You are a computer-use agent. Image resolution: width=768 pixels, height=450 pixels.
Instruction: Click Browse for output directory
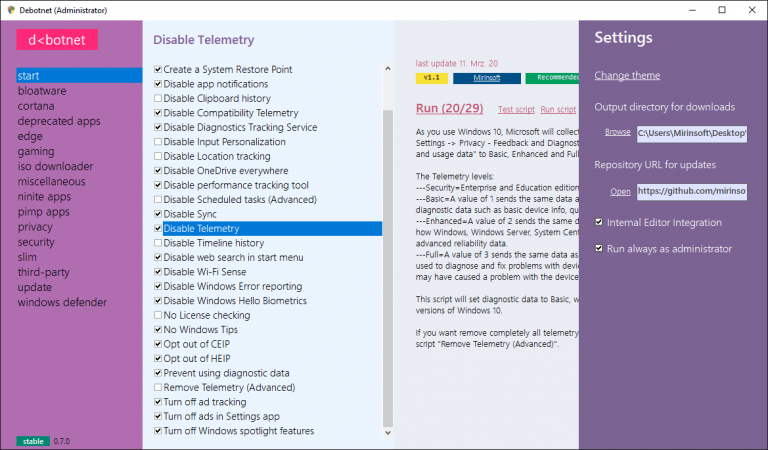pos(617,132)
